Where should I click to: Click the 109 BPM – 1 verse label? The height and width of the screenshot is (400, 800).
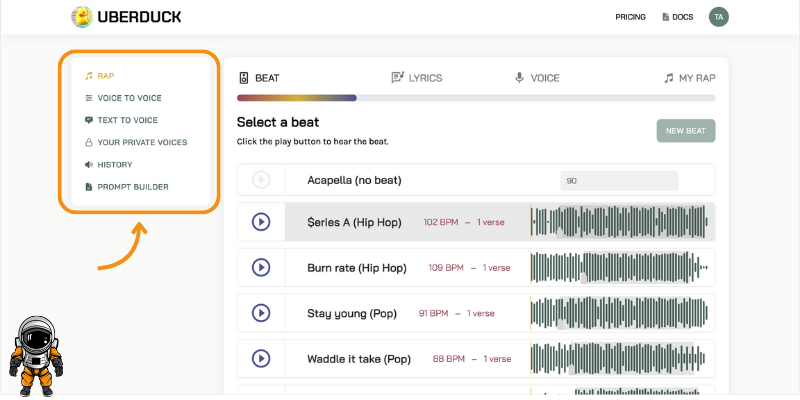click(x=469, y=268)
